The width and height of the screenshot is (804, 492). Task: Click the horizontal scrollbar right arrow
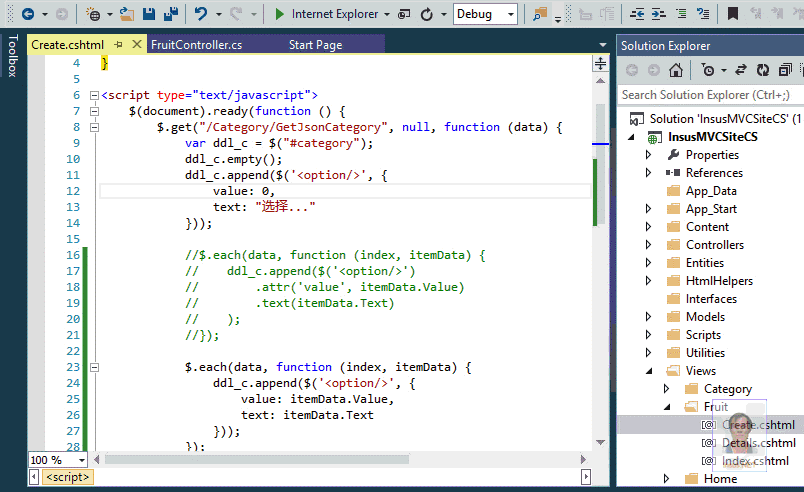pos(583,459)
